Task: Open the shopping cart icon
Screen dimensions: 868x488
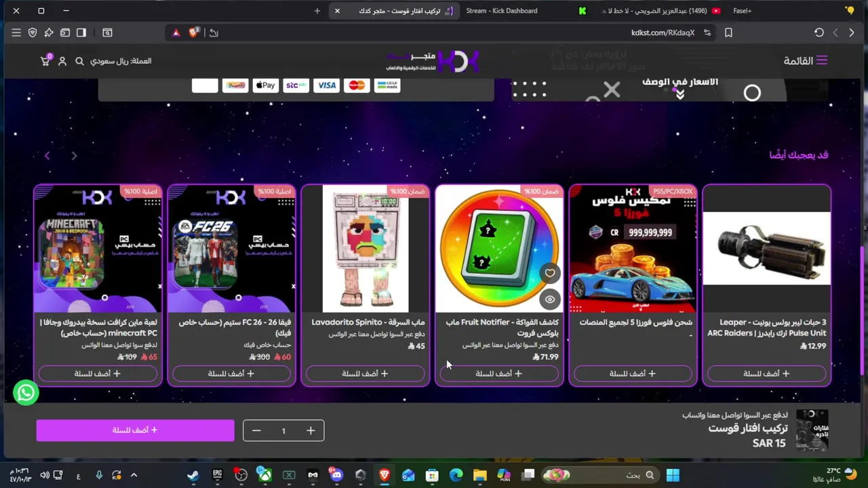Action: 45,60
